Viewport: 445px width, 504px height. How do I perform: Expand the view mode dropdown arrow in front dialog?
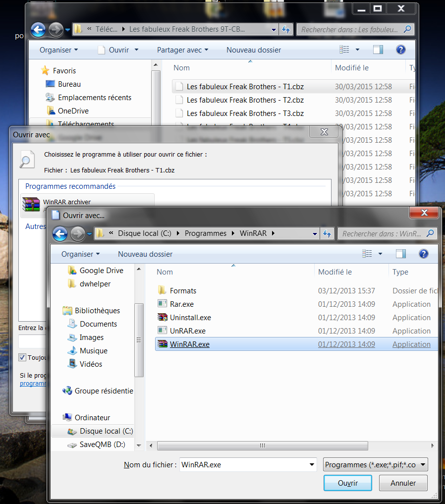click(380, 254)
